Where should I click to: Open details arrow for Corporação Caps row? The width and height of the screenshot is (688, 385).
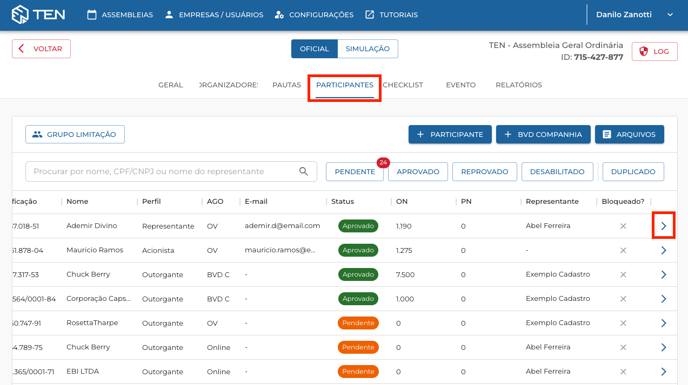pyautogui.click(x=663, y=299)
